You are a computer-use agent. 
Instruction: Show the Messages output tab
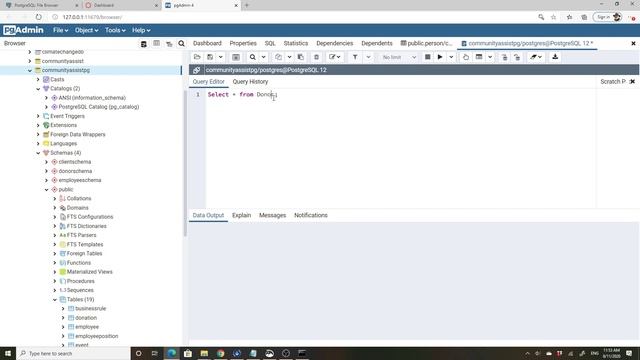[x=272, y=215]
